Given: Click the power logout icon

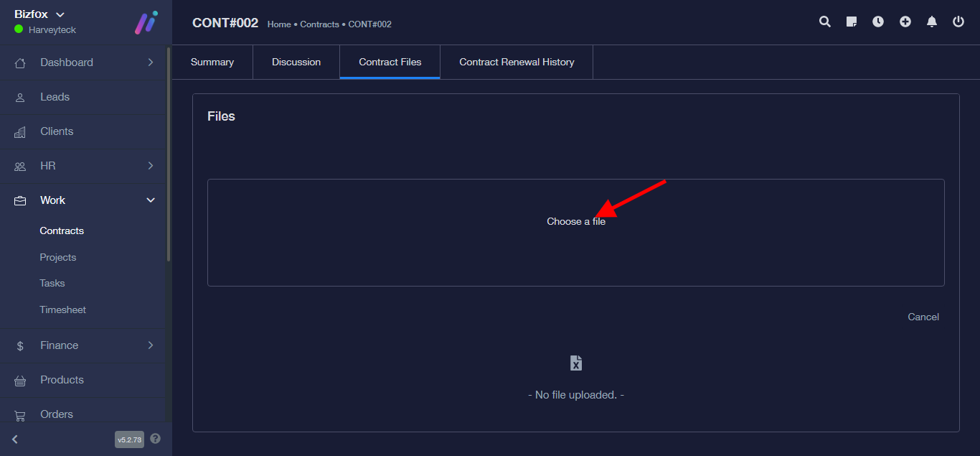Looking at the screenshot, I should coord(958,22).
